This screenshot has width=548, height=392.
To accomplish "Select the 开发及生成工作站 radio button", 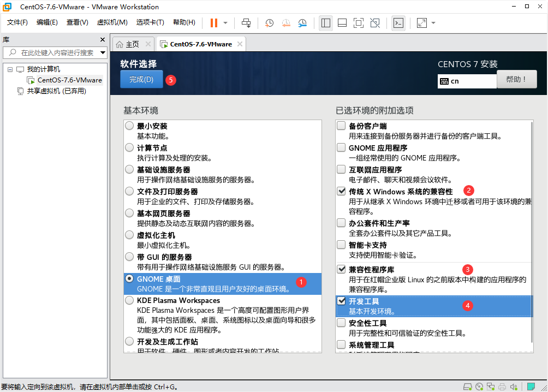I will 130,341.
